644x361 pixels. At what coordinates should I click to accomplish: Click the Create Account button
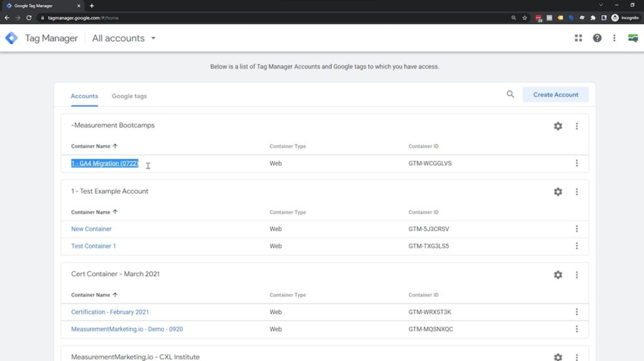[x=555, y=94]
